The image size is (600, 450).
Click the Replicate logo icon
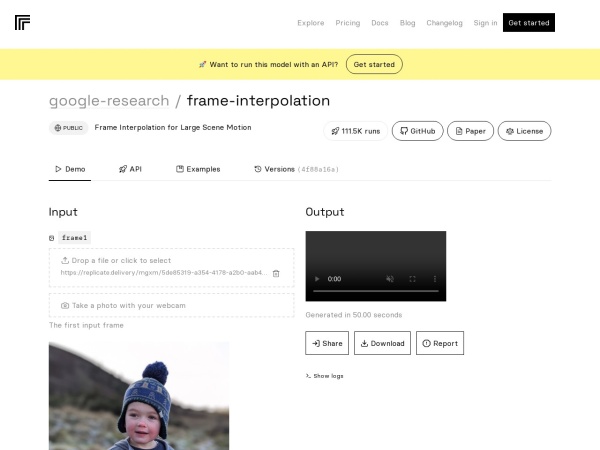(x=23, y=22)
